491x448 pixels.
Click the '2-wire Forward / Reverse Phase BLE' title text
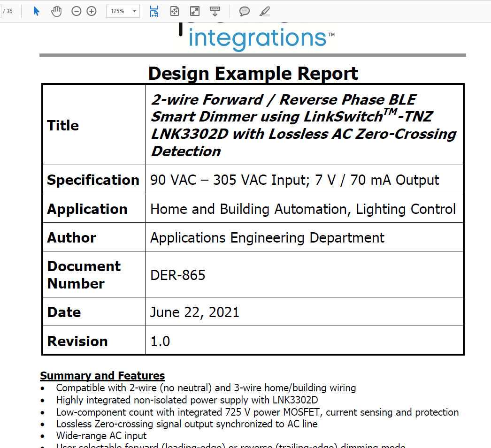coord(284,100)
